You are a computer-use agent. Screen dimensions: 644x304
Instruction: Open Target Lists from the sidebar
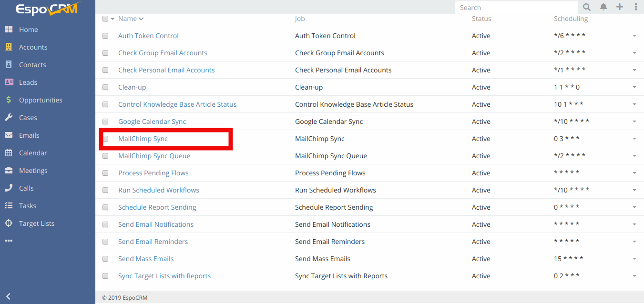click(37, 223)
